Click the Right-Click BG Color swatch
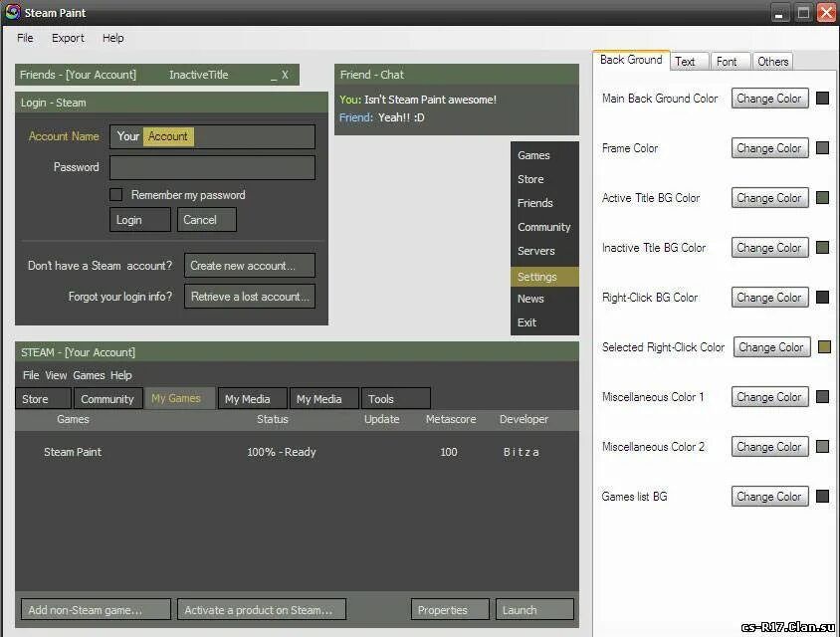Screen dimensions: 840x637 coord(822,298)
